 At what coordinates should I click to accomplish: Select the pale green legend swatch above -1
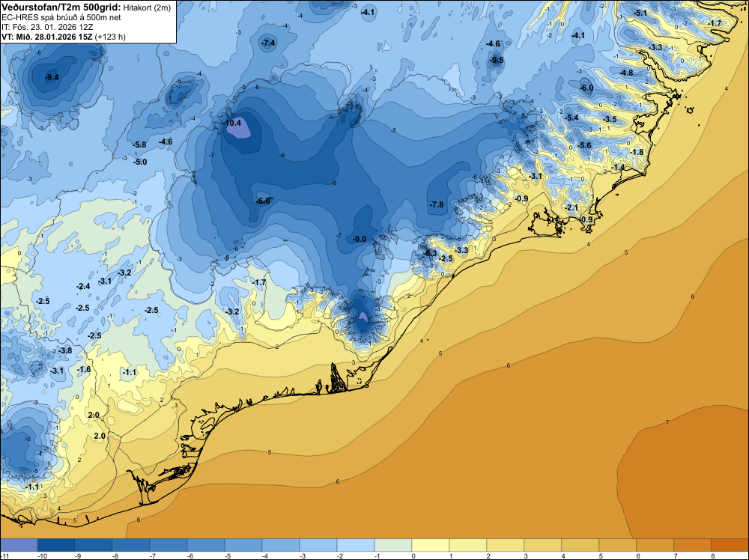pos(393,545)
